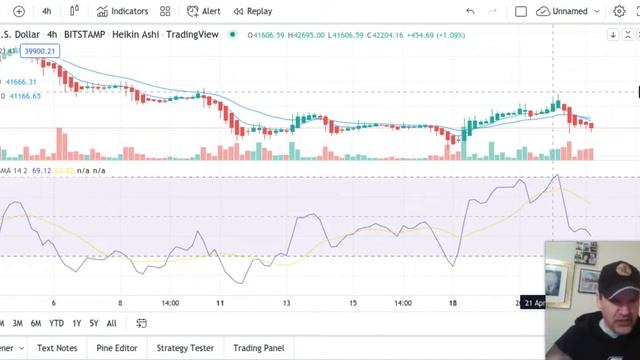Start bar Replay mode

(253, 11)
